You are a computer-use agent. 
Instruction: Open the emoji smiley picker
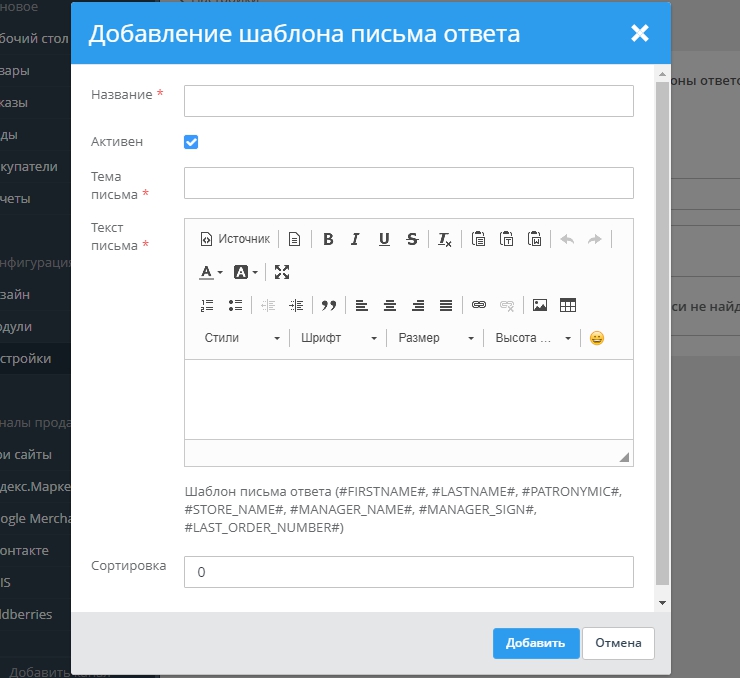(x=597, y=338)
